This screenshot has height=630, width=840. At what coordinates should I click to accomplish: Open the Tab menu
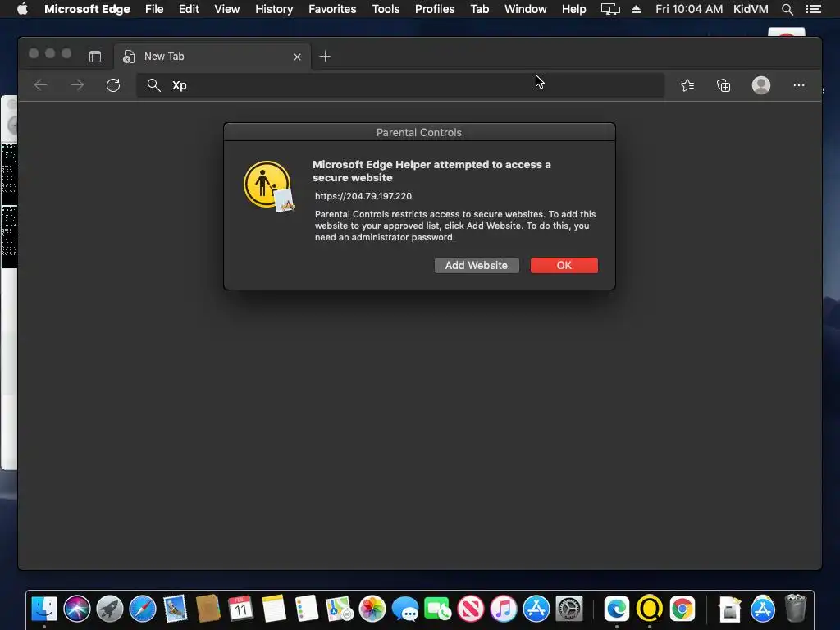coord(479,9)
